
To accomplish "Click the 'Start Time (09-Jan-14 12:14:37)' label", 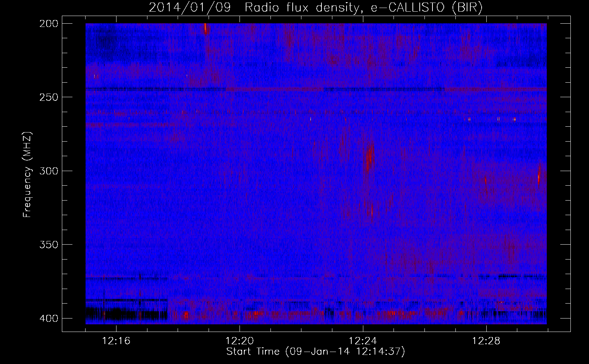I will click(x=316, y=352).
